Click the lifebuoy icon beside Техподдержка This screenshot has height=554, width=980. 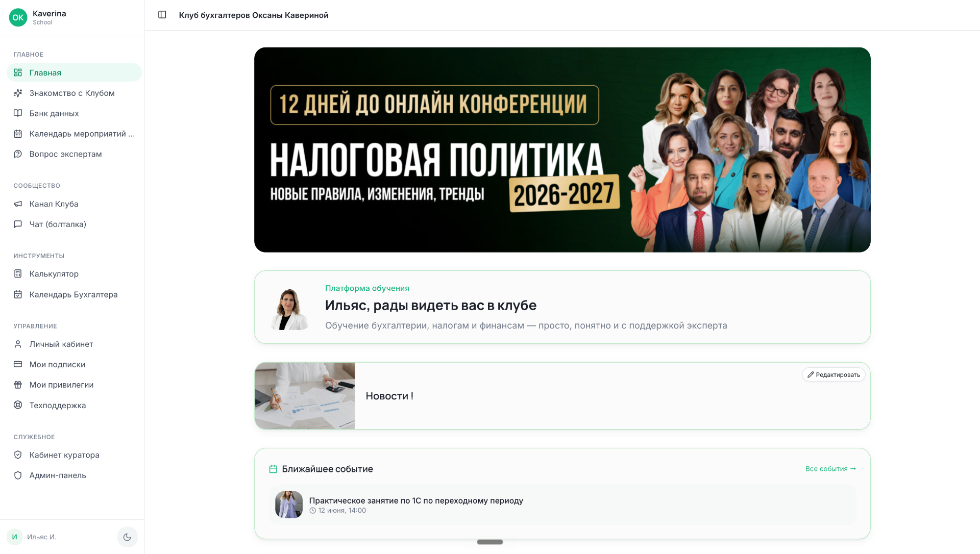(x=18, y=405)
